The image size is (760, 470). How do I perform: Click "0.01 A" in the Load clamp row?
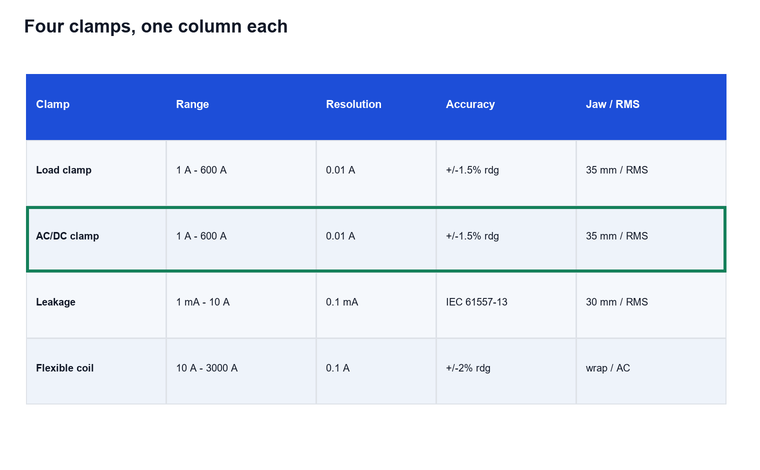click(x=340, y=170)
